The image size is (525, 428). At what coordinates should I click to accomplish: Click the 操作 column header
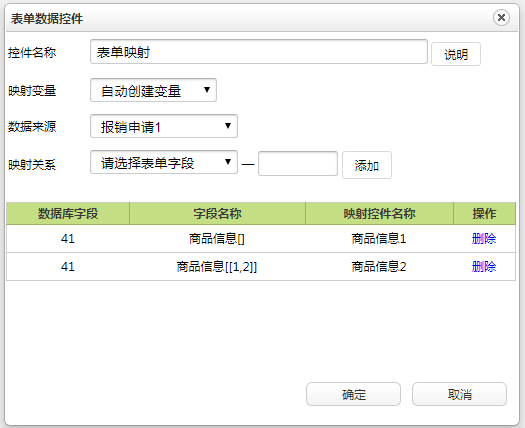[484, 213]
